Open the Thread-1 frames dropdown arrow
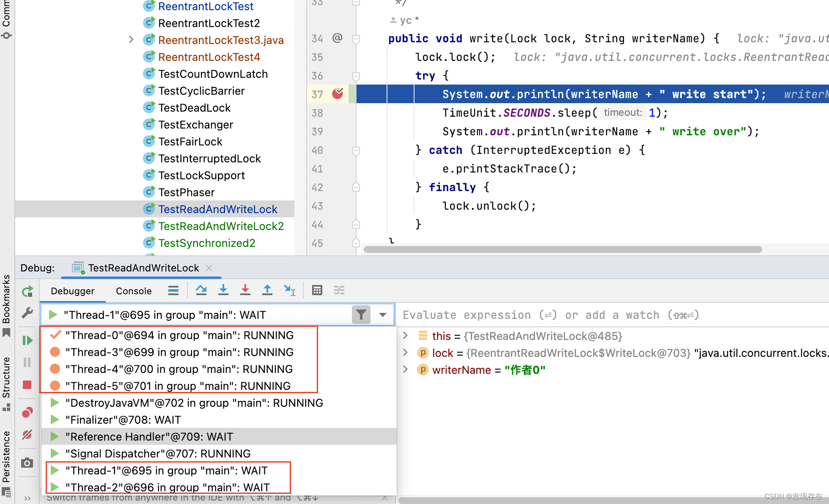 coord(383,315)
